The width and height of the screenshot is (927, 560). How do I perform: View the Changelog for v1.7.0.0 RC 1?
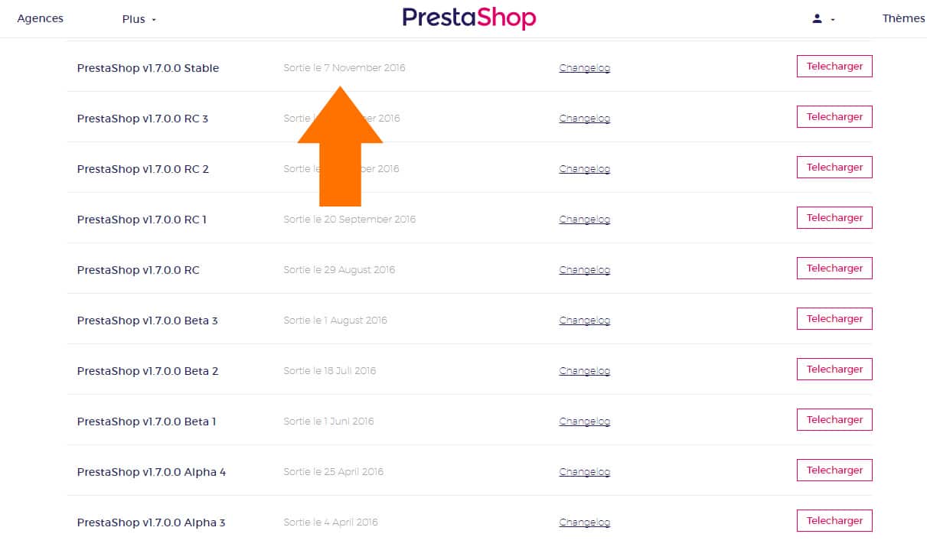[585, 220]
